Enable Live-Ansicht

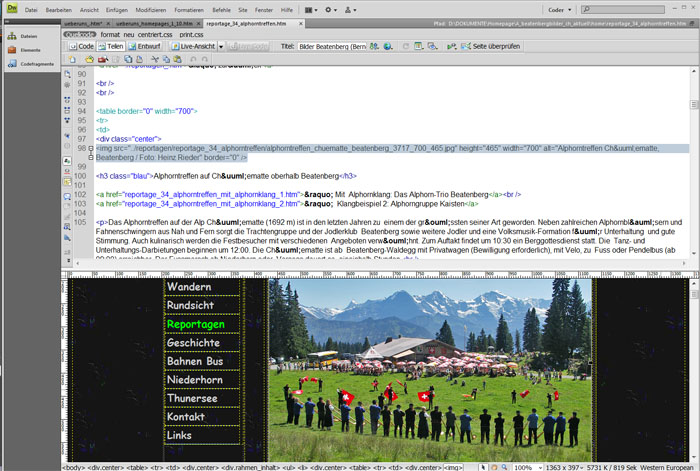click(x=193, y=46)
